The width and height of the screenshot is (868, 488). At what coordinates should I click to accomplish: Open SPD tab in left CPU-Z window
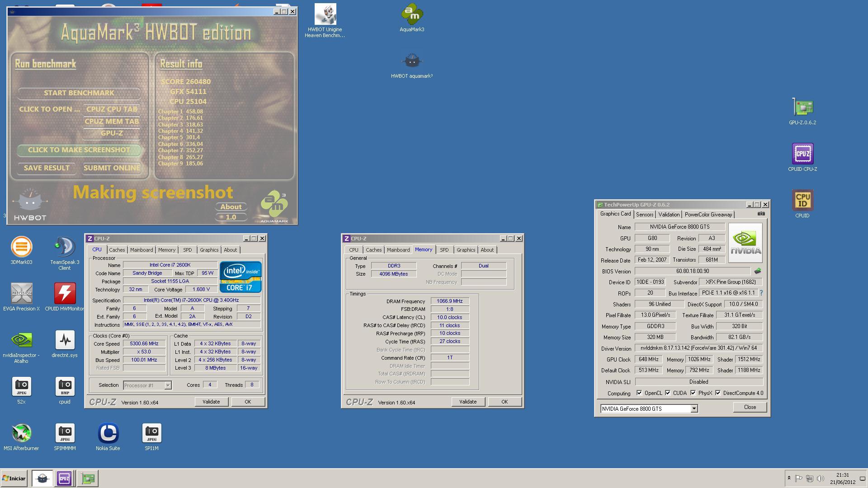coord(187,250)
